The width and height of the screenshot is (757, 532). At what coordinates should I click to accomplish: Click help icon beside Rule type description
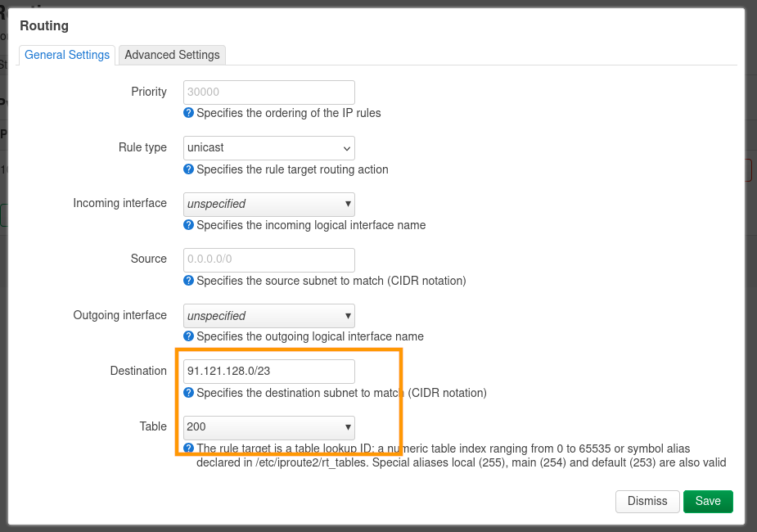coord(189,169)
